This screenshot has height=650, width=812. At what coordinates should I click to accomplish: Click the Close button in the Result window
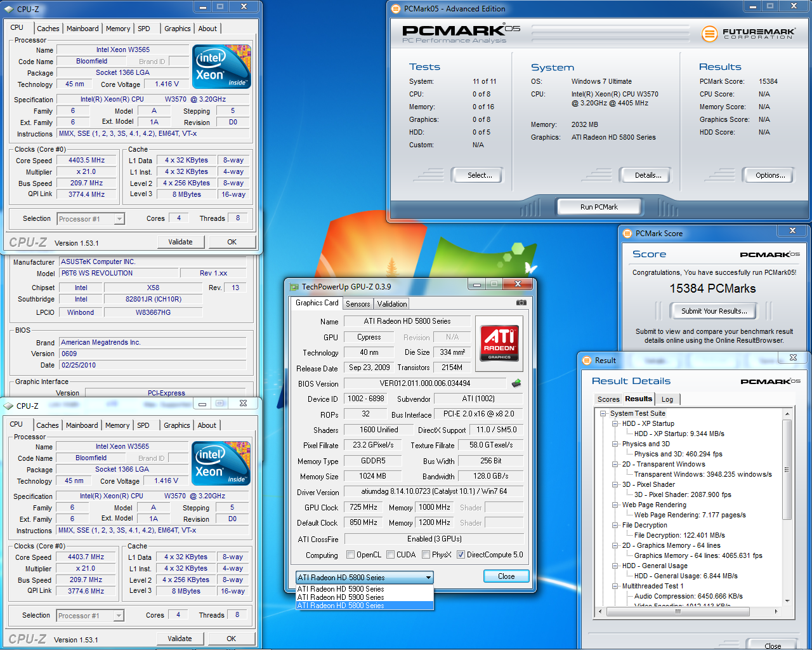pyautogui.click(x=773, y=646)
